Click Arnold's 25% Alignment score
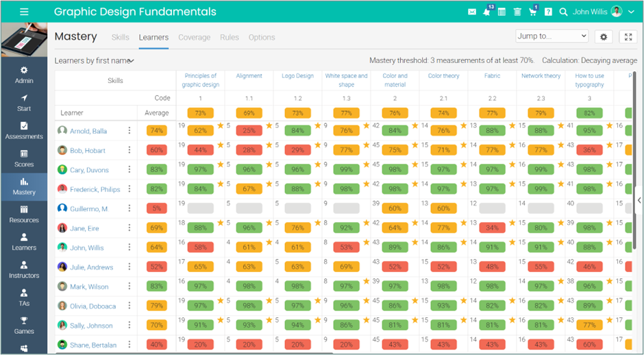Screen dimensions: 644x355 [x=249, y=131]
